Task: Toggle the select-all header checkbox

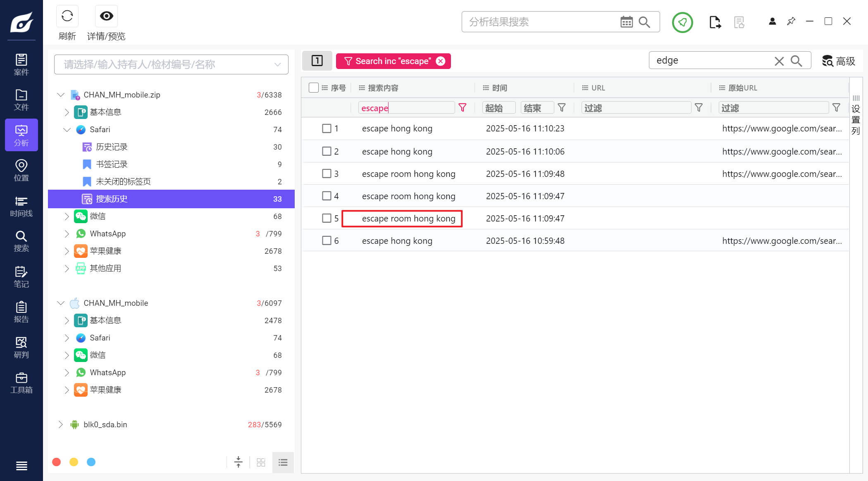Action: (x=313, y=88)
